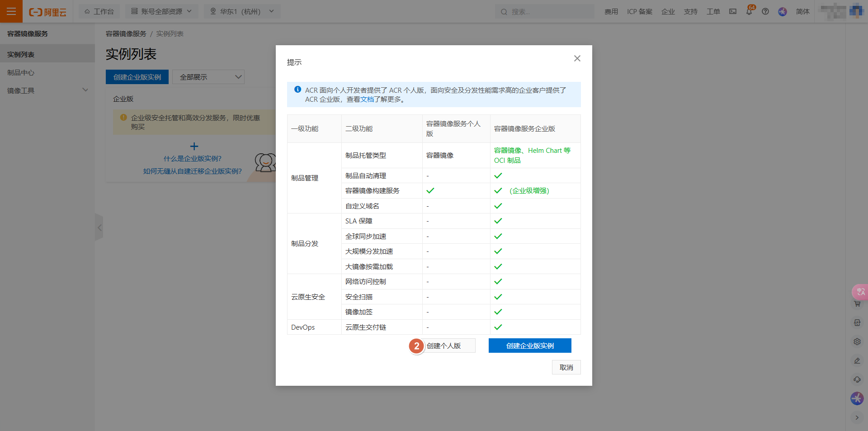Click 创建企业版实例 on the background page
Viewport: 868px width, 431px height.
137,77
